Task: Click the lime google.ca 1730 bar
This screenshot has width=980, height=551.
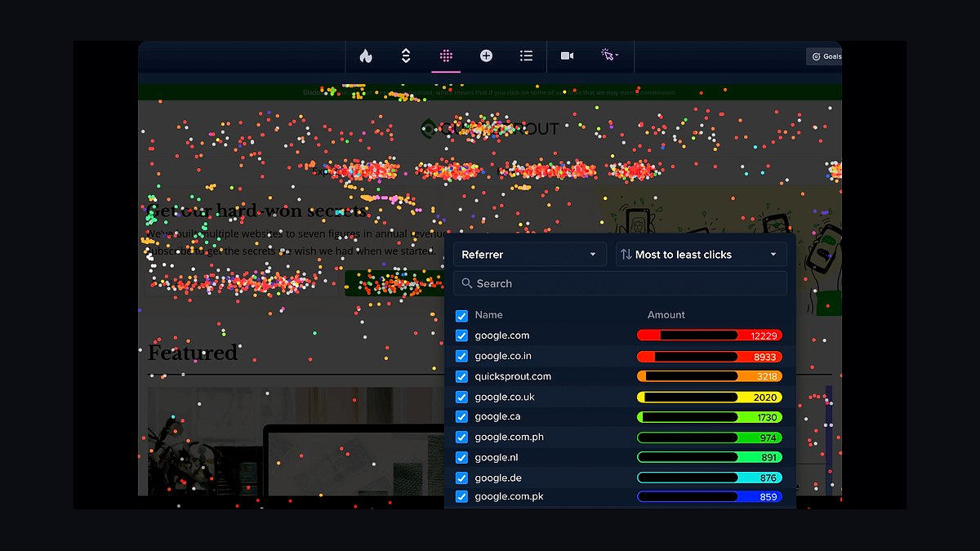Action: (709, 417)
